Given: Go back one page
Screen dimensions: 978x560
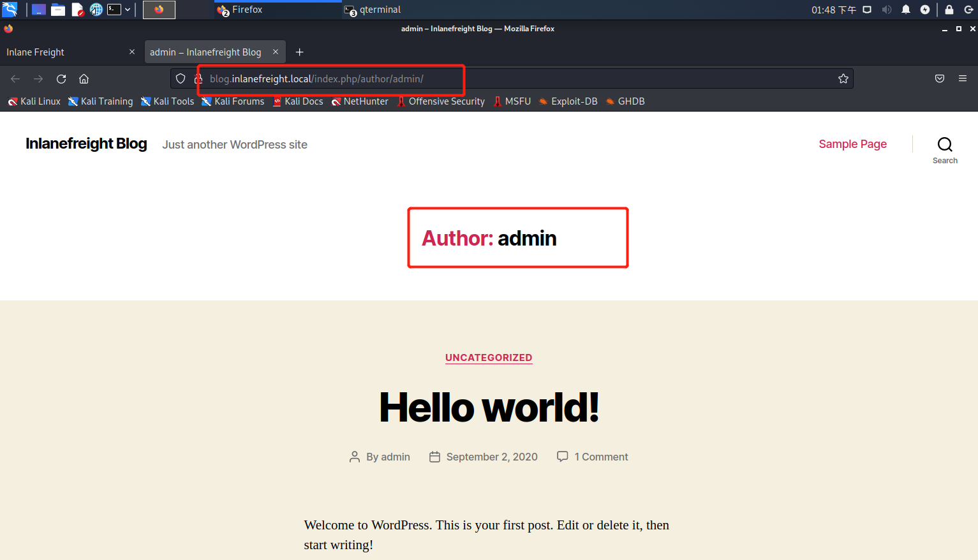Looking at the screenshot, I should tap(15, 78).
